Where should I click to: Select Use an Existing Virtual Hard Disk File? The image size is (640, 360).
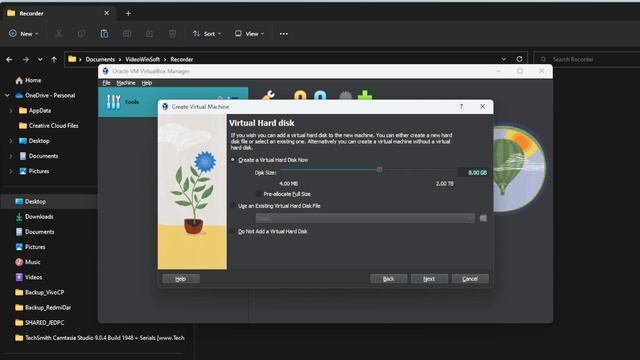tap(233, 206)
